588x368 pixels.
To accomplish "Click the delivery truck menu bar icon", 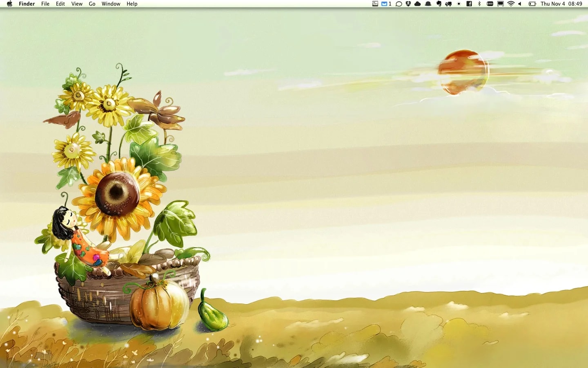I will 448,4.
